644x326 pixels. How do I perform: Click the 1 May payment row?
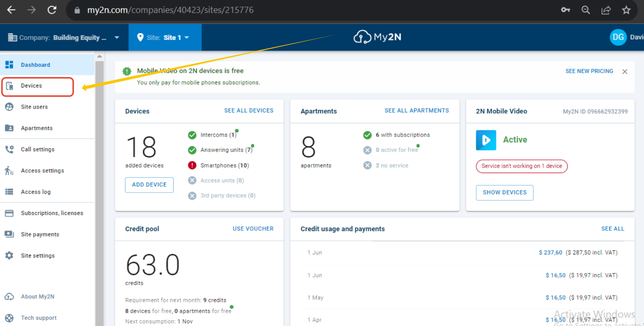[462, 298]
